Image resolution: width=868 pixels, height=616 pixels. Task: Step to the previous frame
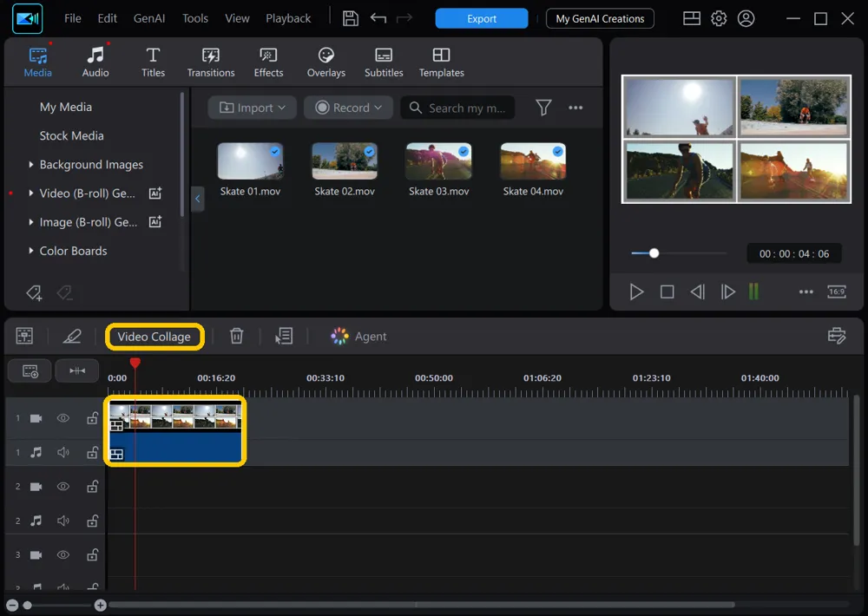pyautogui.click(x=698, y=292)
